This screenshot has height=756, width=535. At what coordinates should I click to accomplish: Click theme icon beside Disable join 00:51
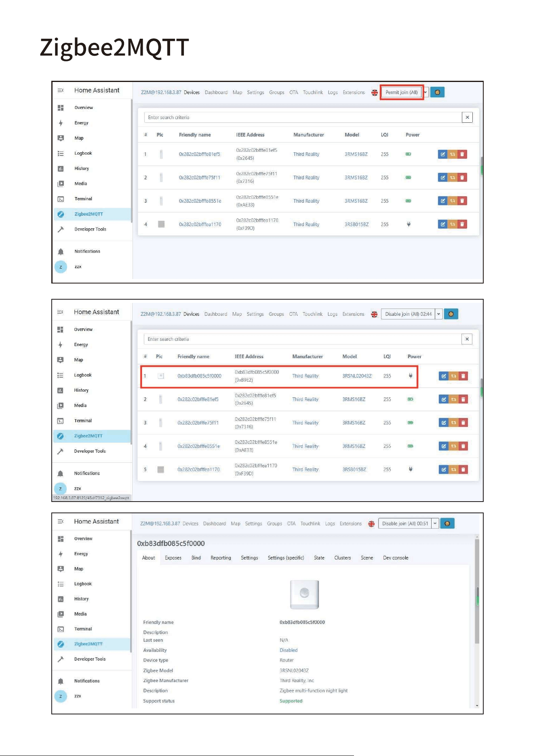click(x=447, y=524)
